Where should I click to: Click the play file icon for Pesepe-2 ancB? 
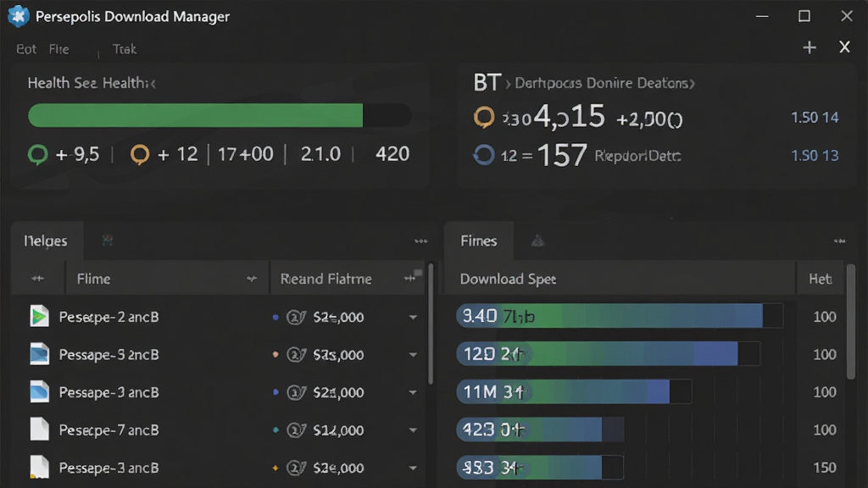39,317
